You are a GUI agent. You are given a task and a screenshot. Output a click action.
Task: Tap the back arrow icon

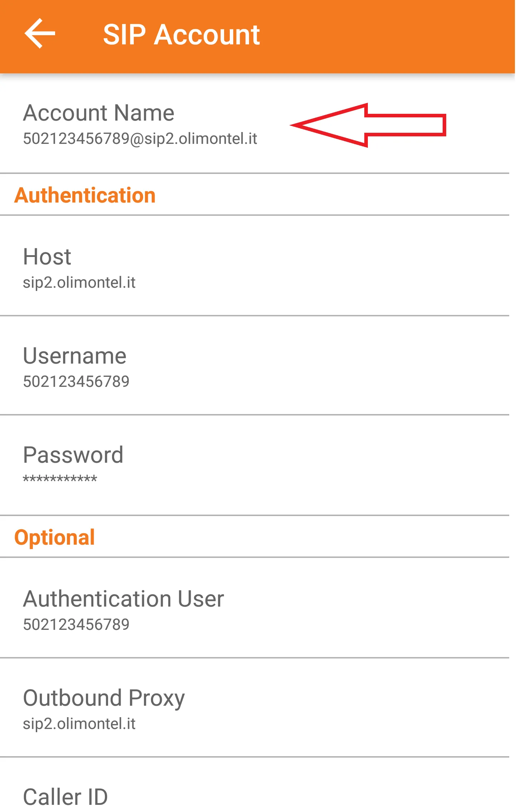pos(39,34)
